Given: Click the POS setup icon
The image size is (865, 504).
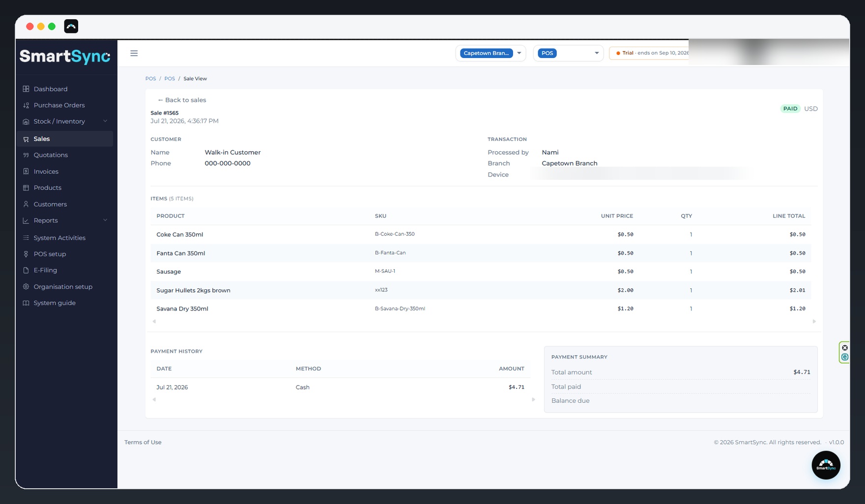Looking at the screenshot, I should click(x=26, y=254).
